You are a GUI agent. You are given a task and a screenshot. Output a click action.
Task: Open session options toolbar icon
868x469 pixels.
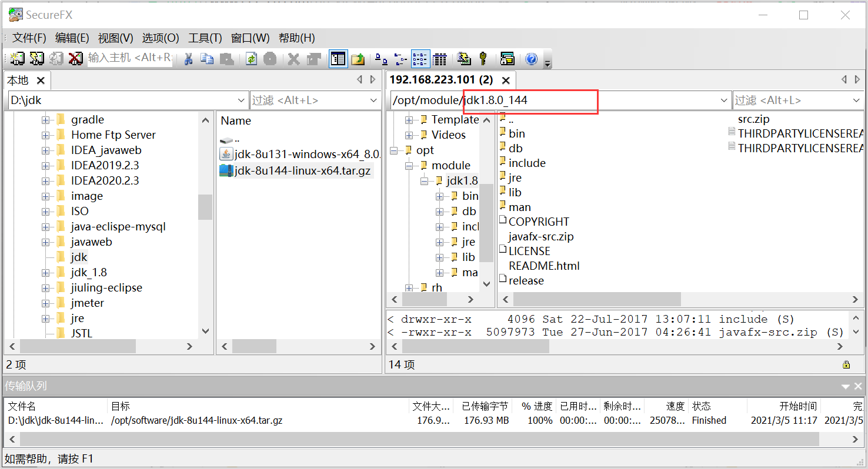click(465, 59)
